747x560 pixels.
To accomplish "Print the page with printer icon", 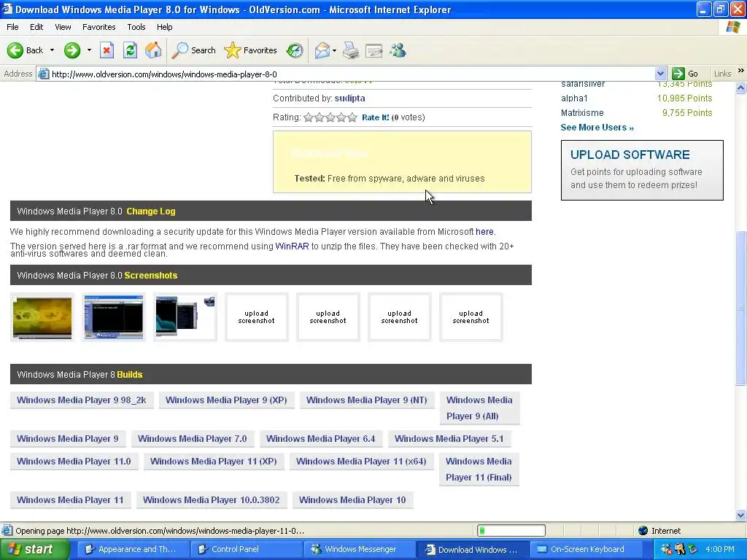I will click(351, 50).
